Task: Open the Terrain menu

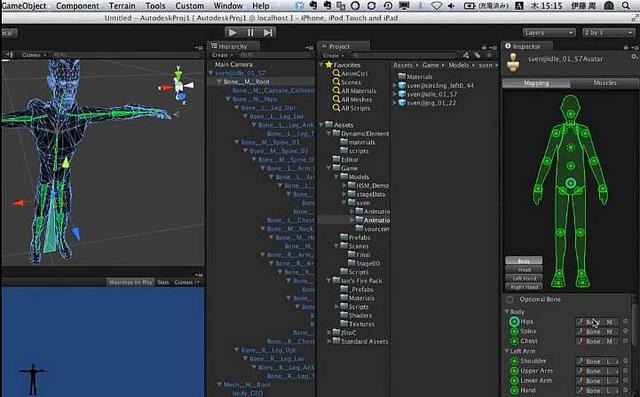Action: coord(122,6)
